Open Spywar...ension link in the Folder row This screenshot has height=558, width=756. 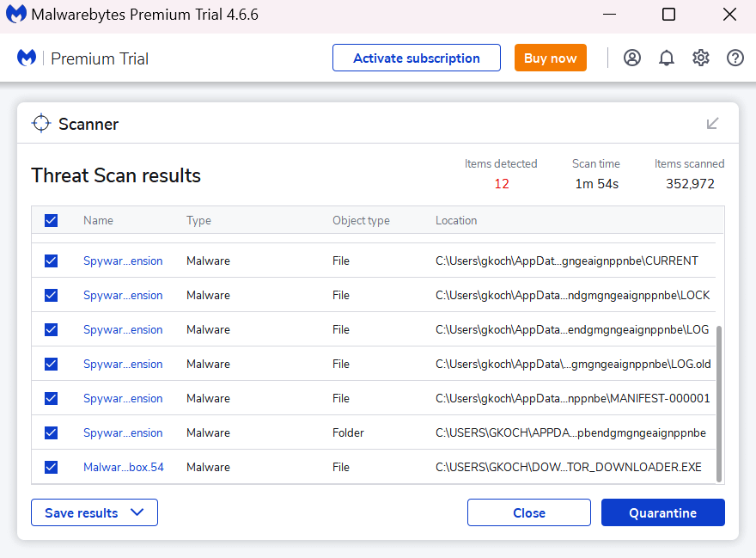[x=123, y=433]
